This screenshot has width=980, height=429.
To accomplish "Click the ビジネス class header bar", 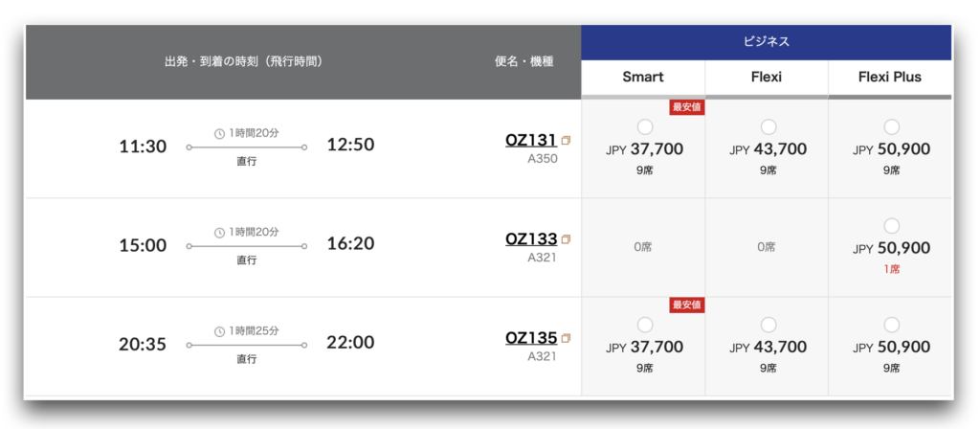I will (x=767, y=42).
